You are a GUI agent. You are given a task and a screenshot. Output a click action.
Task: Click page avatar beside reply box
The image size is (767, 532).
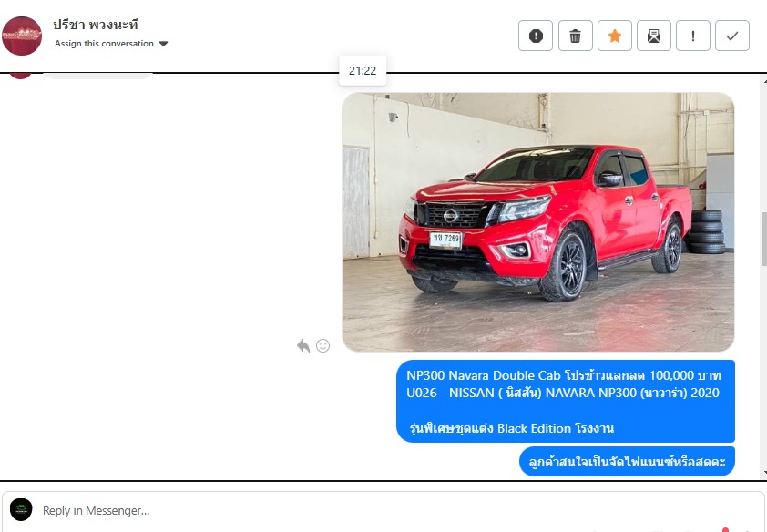click(x=21, y=510)
